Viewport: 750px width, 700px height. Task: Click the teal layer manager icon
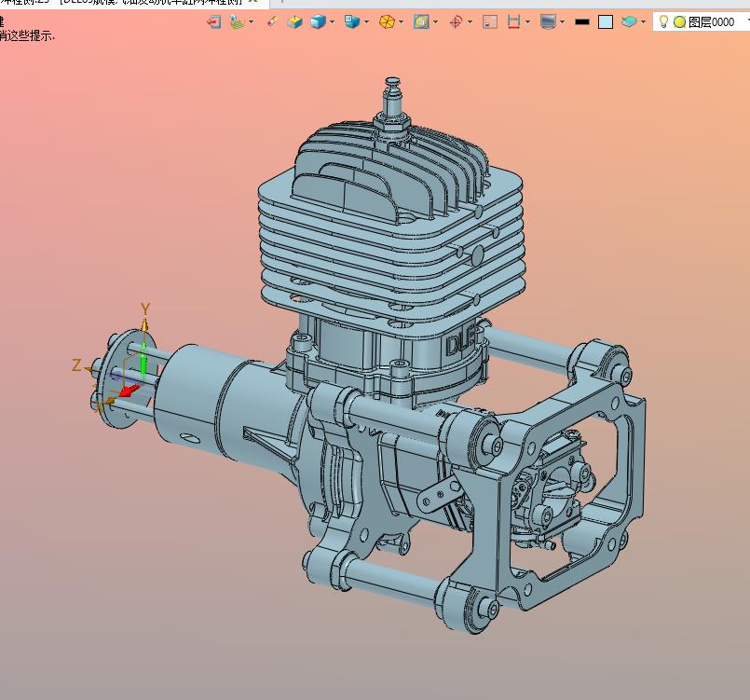[x=629, y=21]
